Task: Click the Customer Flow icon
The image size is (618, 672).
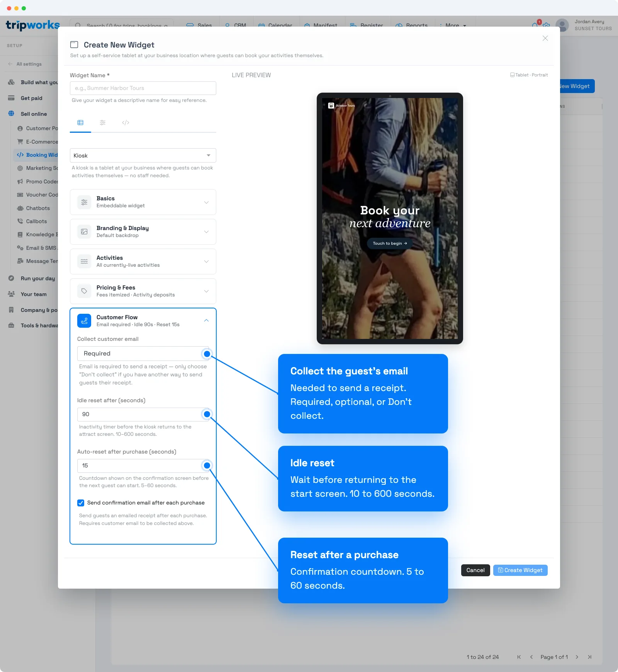Action: click(84, 321)
